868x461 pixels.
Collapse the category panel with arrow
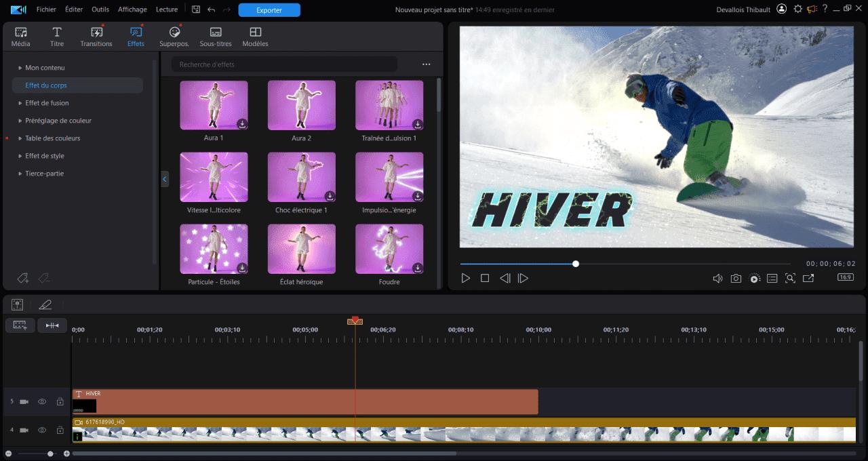click(165, 180)
